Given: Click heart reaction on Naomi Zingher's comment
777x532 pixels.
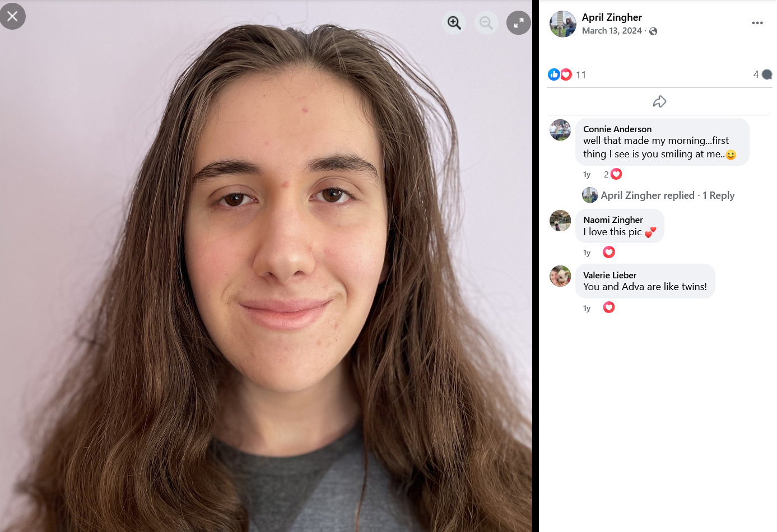Looking at the screenshot, I should [x=609, y=253].
